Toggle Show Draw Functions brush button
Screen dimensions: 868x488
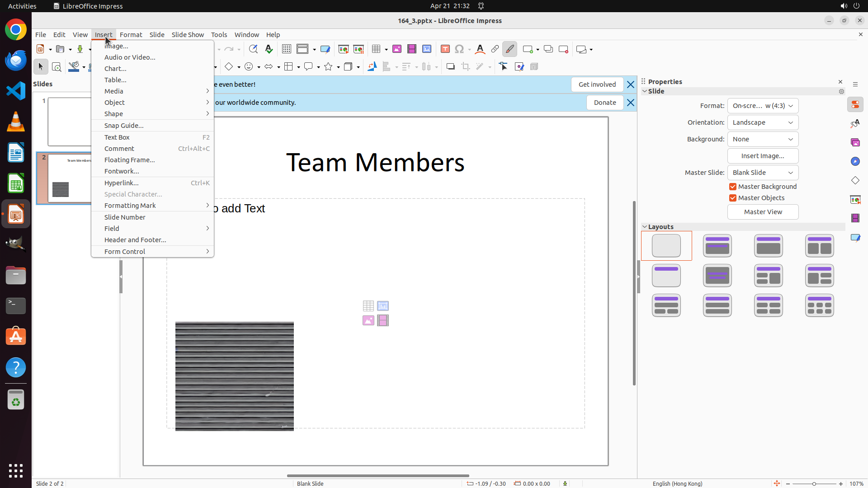pos(509,49)
